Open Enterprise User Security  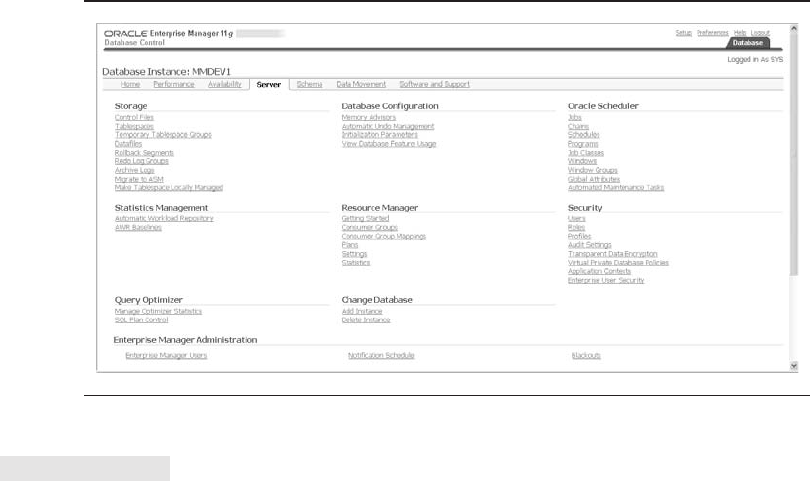tap(606, 280)
